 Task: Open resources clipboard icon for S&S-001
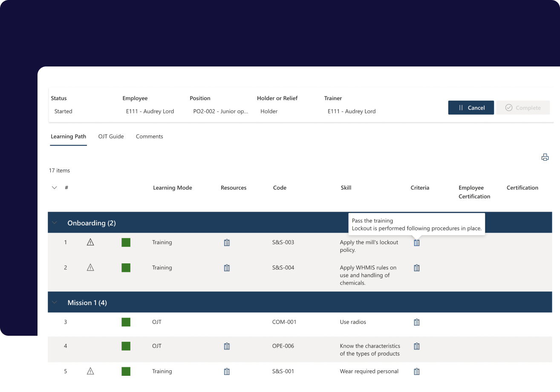(227, 372)
